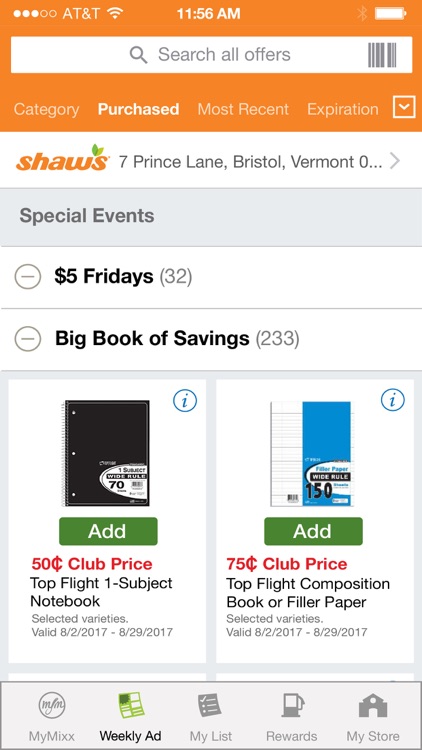This screenshot has height=750, width=422.
Task: Open info for Top Flight 1-Subject Notebook
Action: [x=185, y=401]
